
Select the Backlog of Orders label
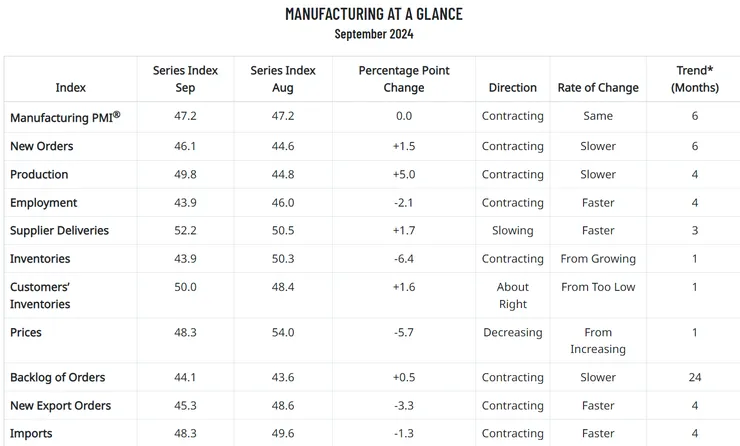point(57,377)
